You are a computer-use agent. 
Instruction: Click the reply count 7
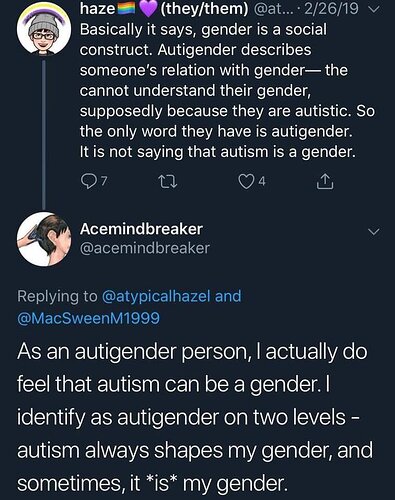(104, 182)
